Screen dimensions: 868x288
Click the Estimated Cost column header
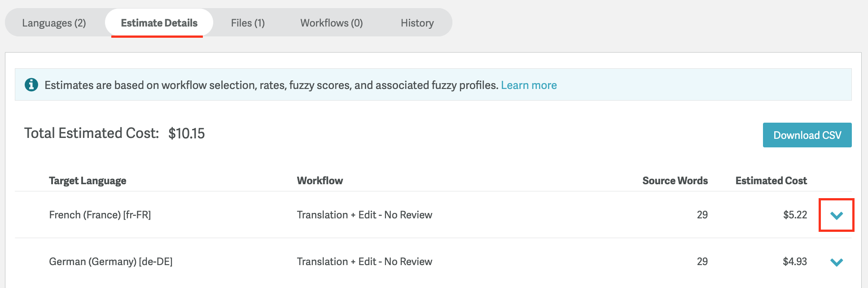point(771,181)
